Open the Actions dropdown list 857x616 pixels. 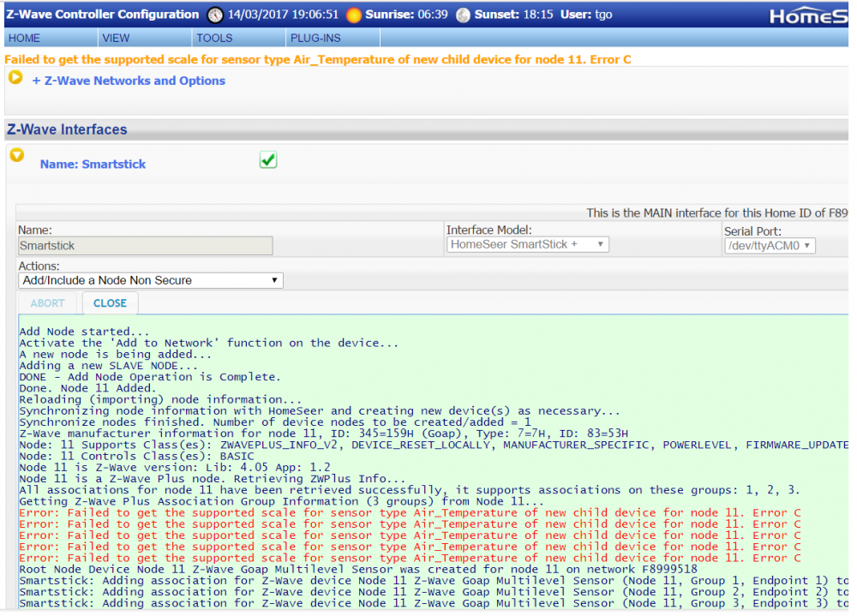(150, 280)
